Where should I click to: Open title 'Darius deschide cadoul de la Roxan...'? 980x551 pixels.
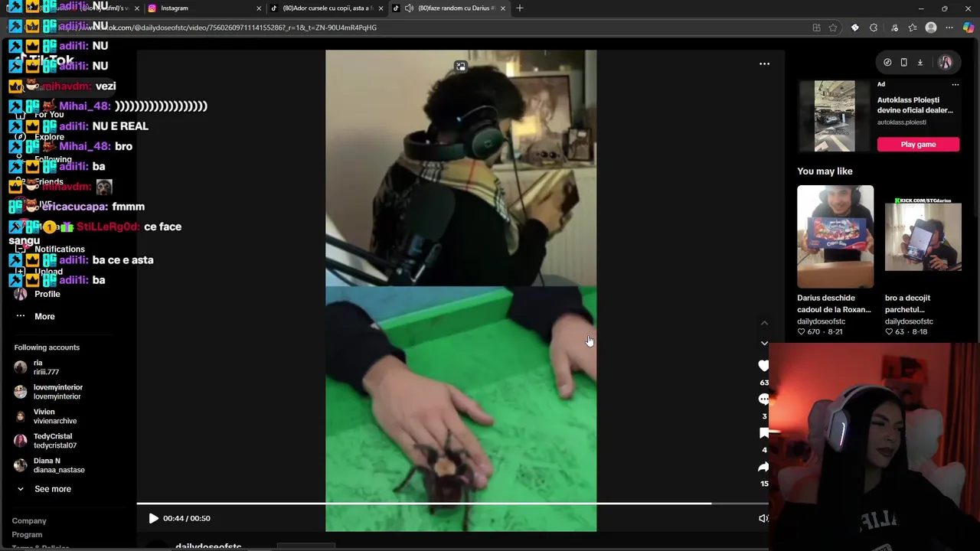tap(834, 304)
